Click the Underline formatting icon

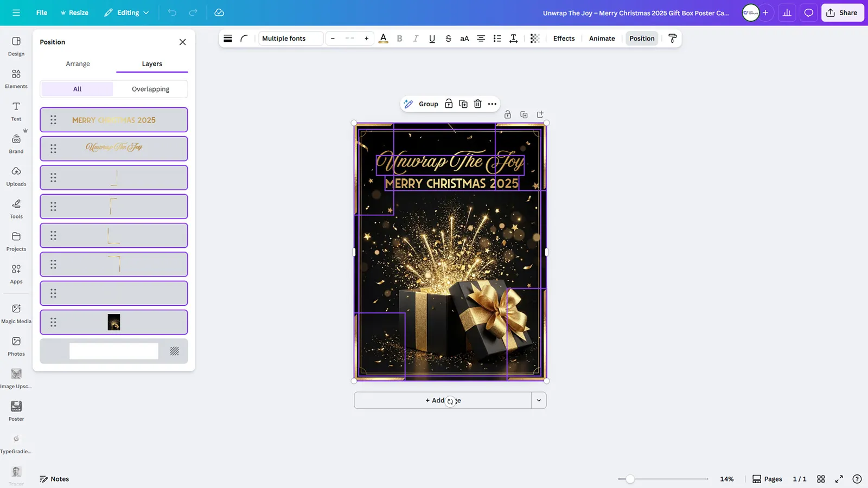[x=432, y=38]
